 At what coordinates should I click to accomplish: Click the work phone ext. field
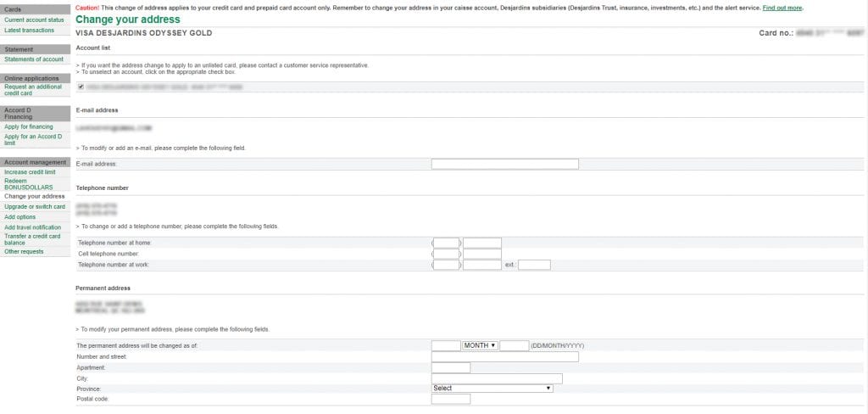pyautogui.click(x=534, y=265)
